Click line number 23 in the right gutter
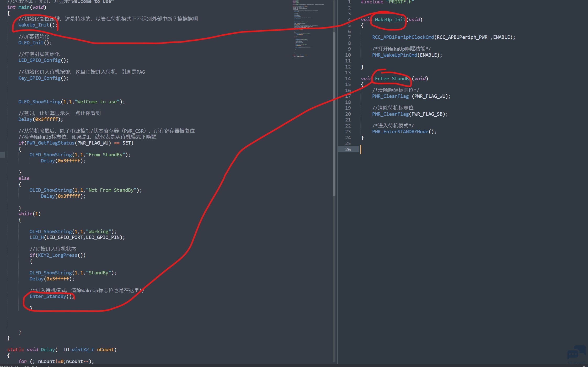Image resolution: width=588 pixels, height=367 pixels. [x=348, y=132]
